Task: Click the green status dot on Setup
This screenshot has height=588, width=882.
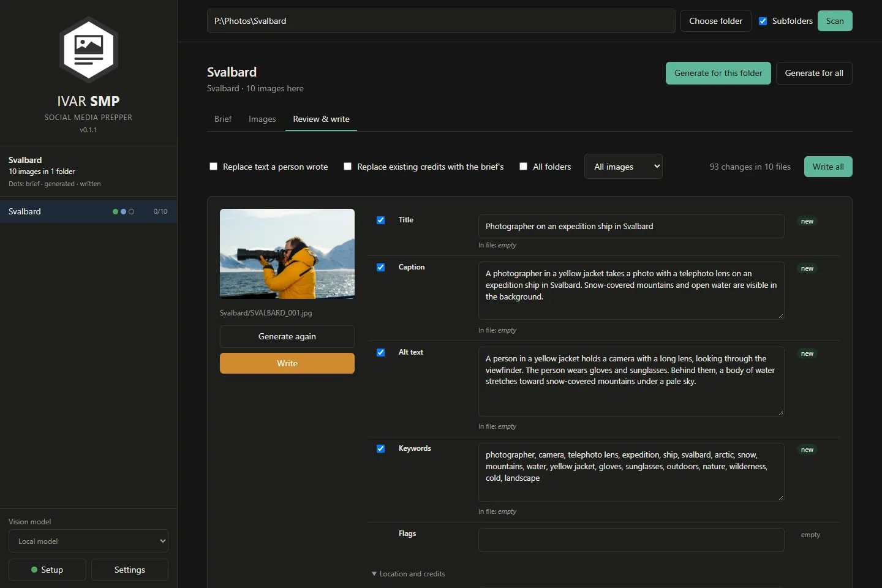Action: click(34, 570)
